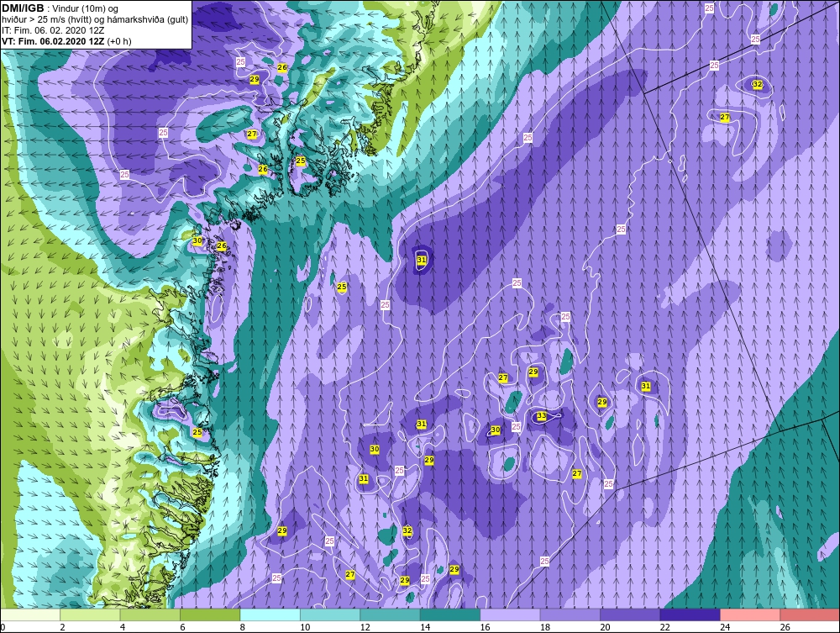Click the legend scale value '10'

(305, 627)
